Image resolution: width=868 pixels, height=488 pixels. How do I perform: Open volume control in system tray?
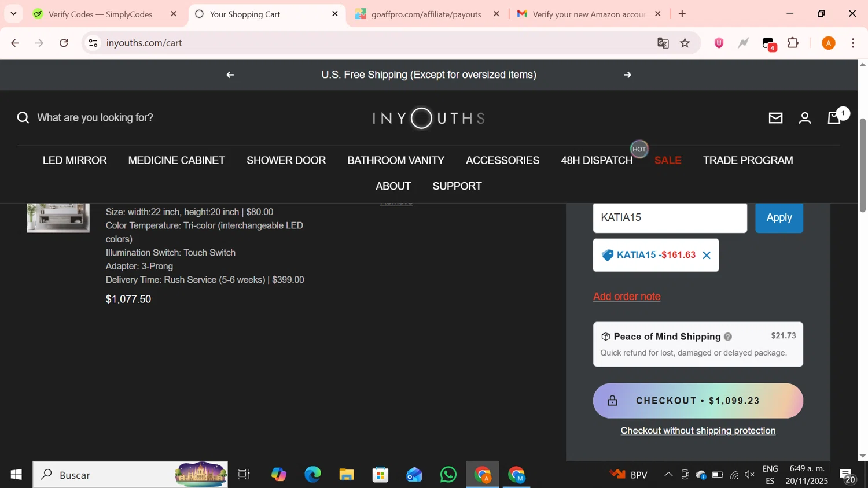(x=750, y=475)
